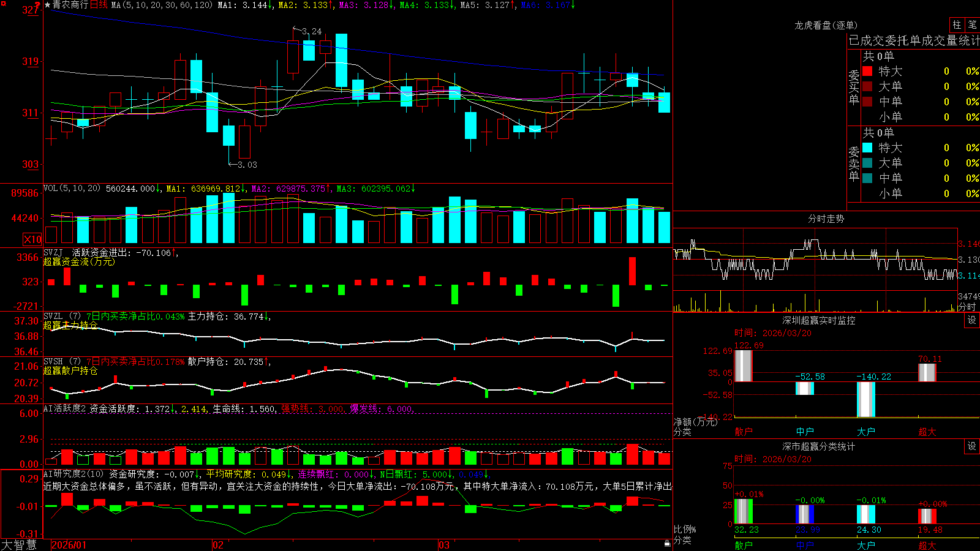Image resolution: width=980 pixels, height=551 pixels.
Task: Click the 平均研究度: 0.049 value
Action: [249, 474]
